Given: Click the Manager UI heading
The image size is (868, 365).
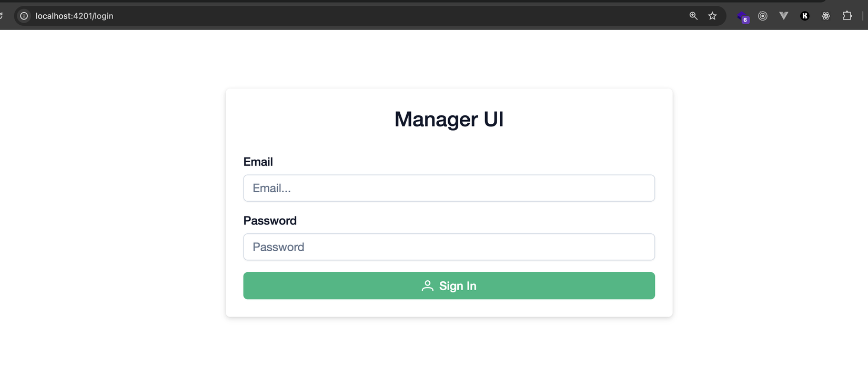Looking at the screenshot, I should point(449,119).
